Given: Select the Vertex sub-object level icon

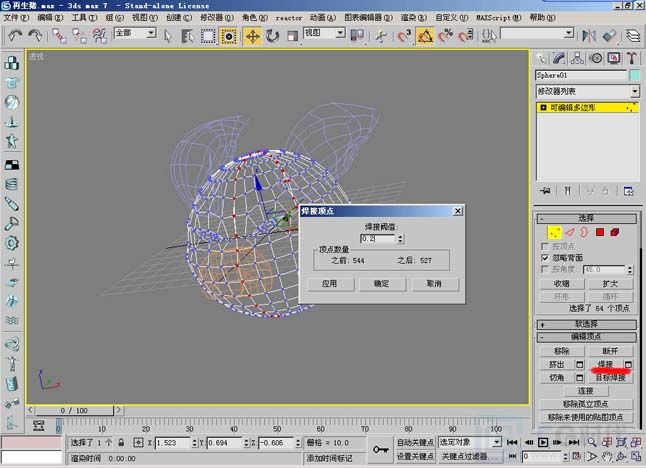Looking at the screenshot, I should coord(555,233).
